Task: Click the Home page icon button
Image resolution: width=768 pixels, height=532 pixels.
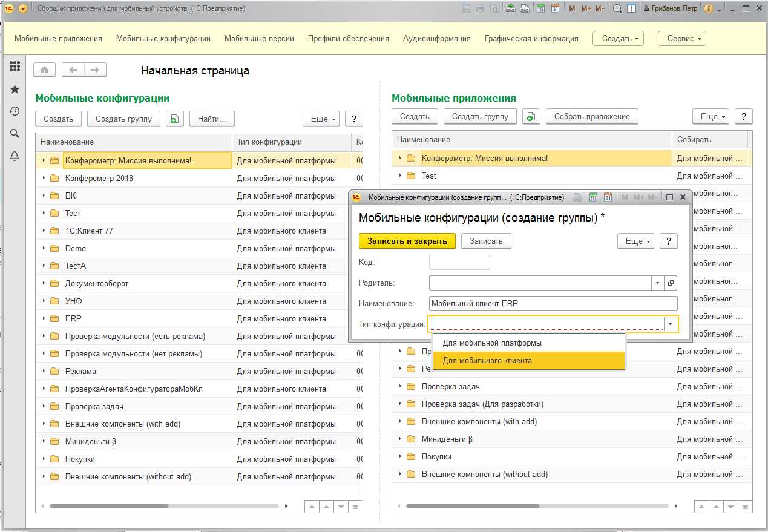Action: click(x=44, y=70)
